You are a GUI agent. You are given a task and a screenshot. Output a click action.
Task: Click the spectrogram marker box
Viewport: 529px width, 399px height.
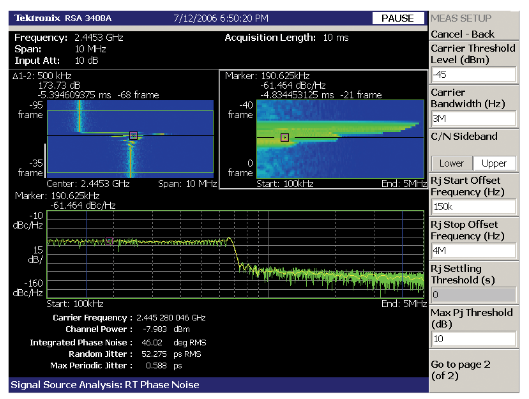click(x=134, y=136)
